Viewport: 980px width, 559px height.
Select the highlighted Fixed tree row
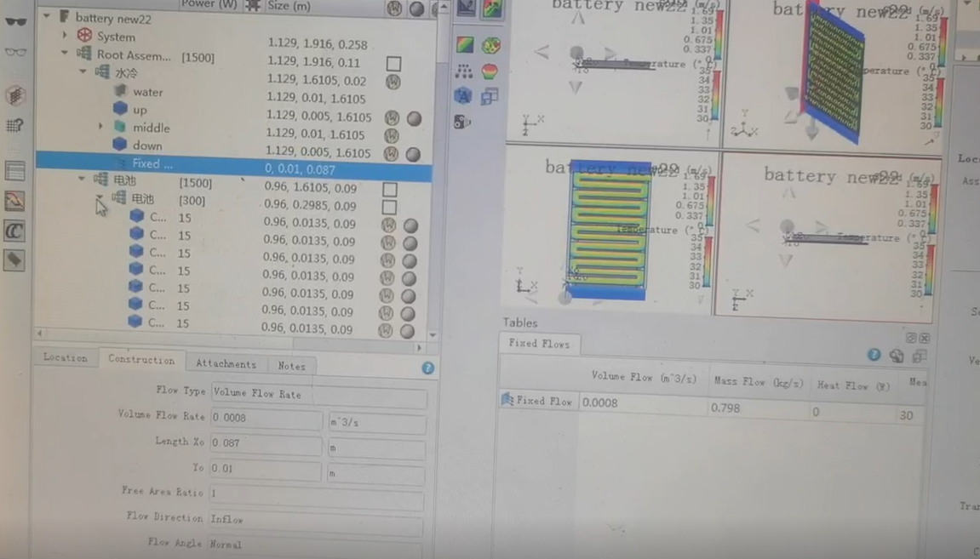click(233, 166)
